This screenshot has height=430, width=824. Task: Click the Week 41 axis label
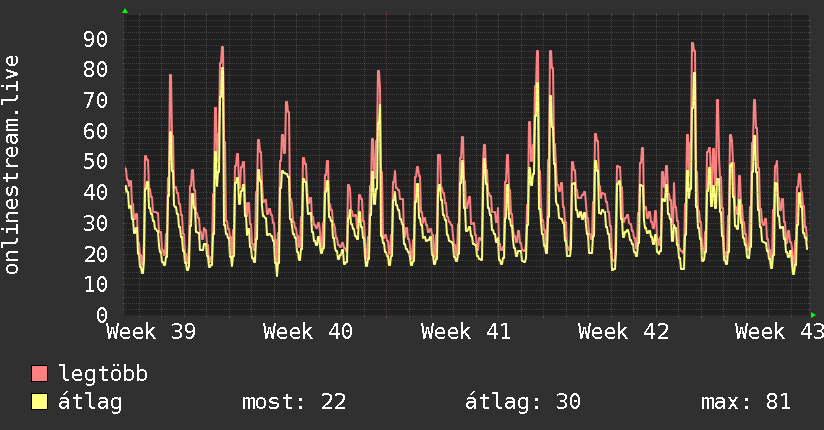click(466, 332)
